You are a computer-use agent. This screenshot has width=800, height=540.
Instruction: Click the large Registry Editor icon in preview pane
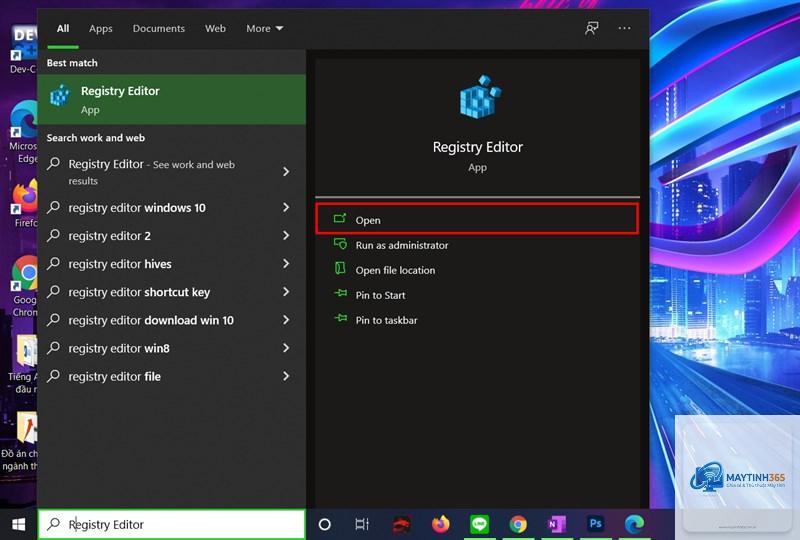(x=480, y=97)
